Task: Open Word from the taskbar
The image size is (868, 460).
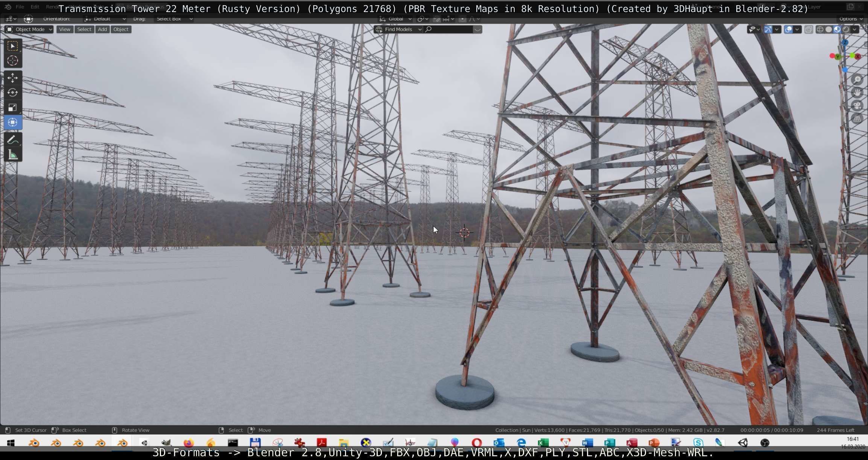Action: tap(587, 443)
